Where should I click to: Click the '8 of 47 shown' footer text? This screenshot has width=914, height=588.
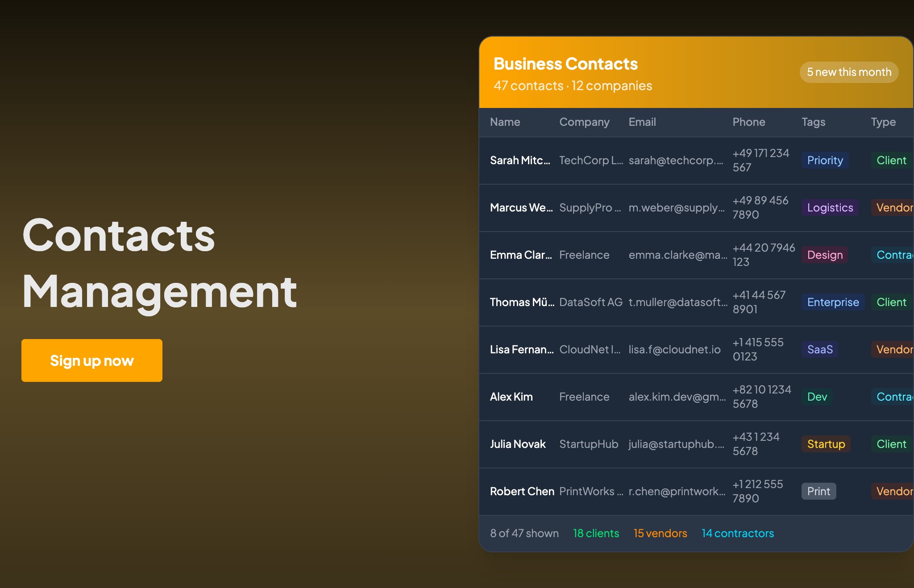pyautogui.click(x=524, y=533)
